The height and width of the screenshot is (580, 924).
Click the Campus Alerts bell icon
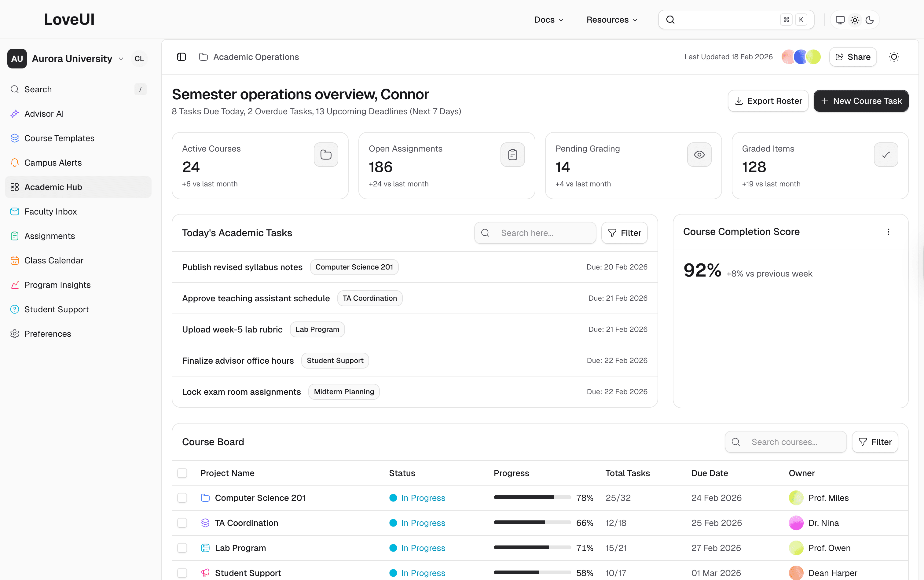click(x=15, y=163)
